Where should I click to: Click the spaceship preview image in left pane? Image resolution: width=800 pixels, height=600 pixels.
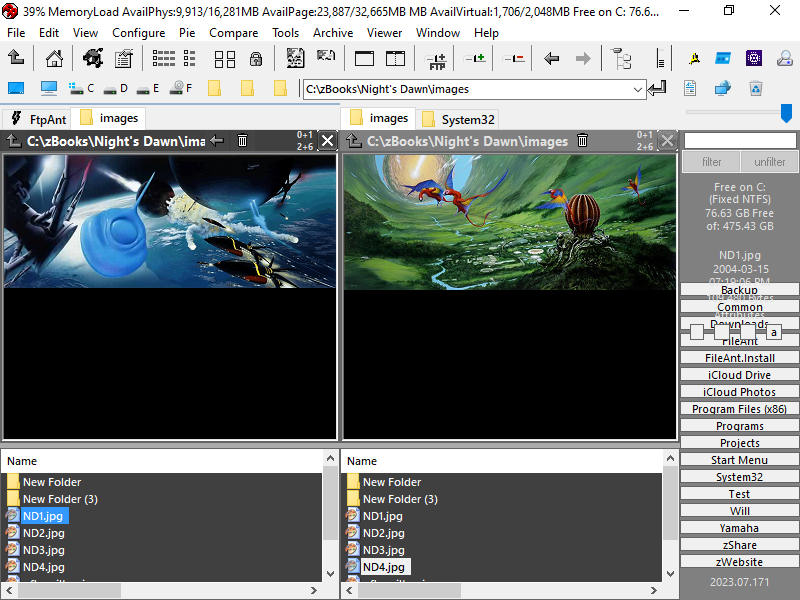click(x=170, y=221)
